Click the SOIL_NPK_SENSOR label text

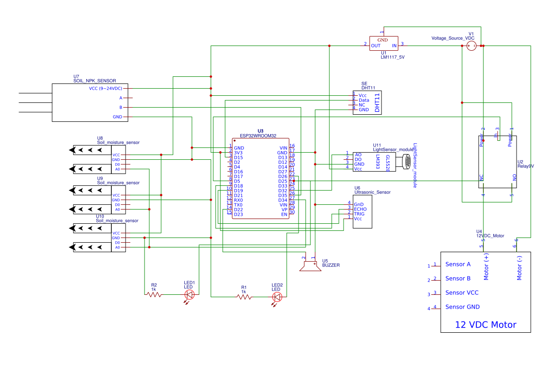point(95,81)
